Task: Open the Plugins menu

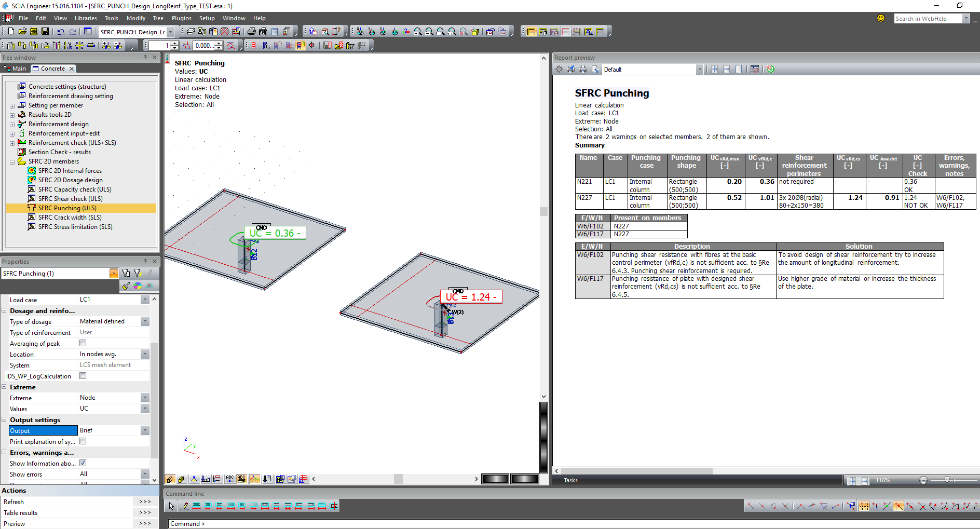Action: coord(182,18)
